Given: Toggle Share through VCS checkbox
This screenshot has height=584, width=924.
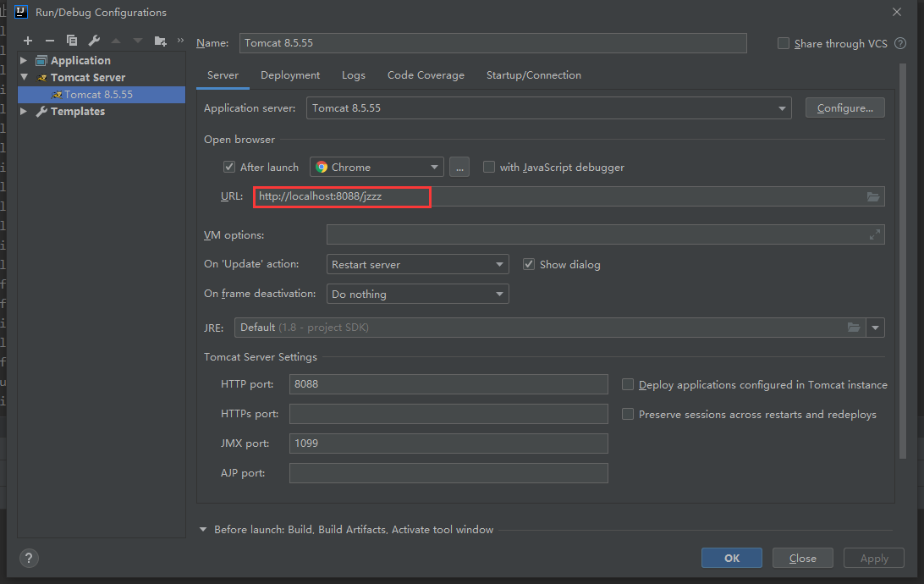Looking at the screenshot, I should click(x=784, y=43).
